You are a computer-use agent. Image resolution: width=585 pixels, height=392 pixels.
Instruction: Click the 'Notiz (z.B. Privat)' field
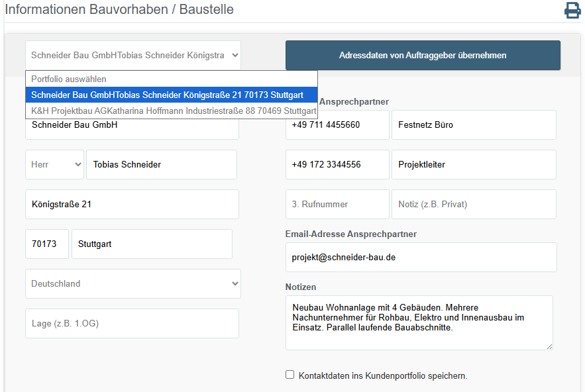pyautogui.click(x=474, y=205)
